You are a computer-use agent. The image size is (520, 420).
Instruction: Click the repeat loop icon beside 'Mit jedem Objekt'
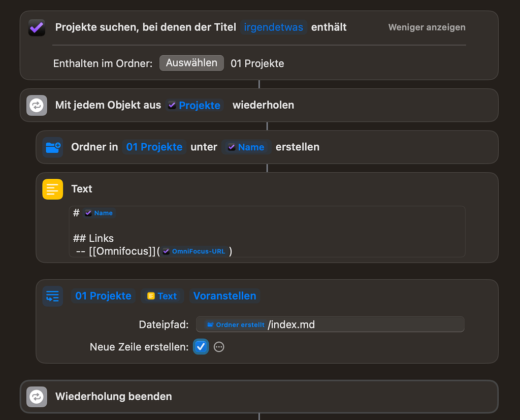pyautogui.click(x=36, y=105)
